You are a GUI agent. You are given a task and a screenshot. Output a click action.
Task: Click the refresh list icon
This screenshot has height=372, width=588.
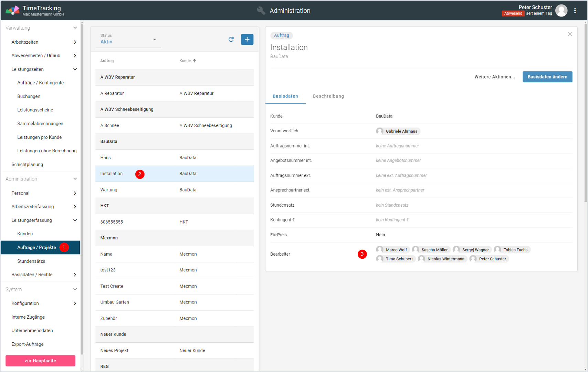tap(231, 39)
